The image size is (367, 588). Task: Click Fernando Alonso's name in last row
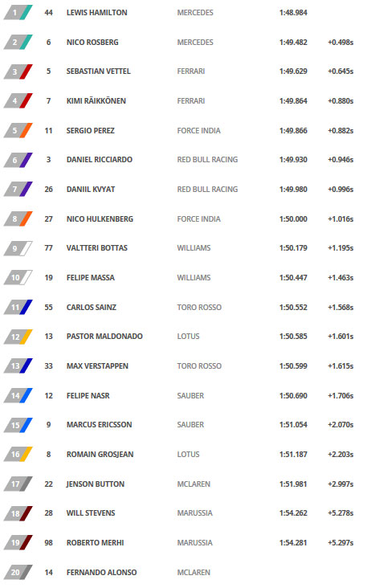[x=102, y=573]
